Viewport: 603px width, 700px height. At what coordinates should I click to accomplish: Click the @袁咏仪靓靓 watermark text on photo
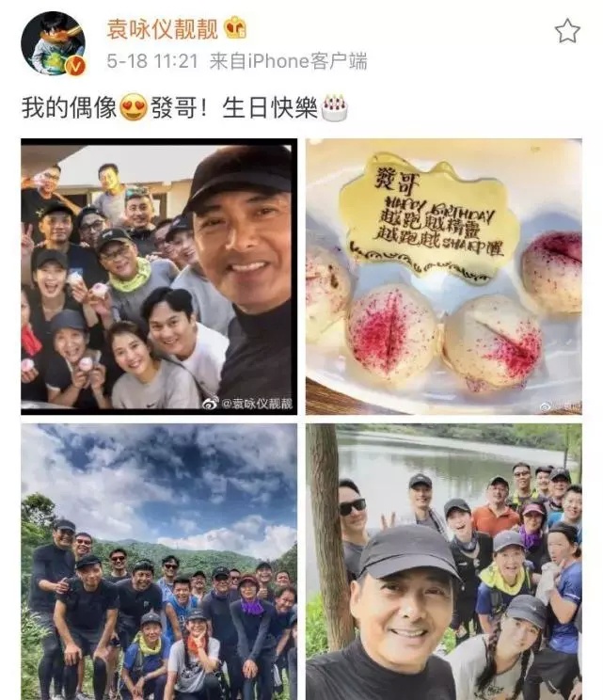coord(257,404)
